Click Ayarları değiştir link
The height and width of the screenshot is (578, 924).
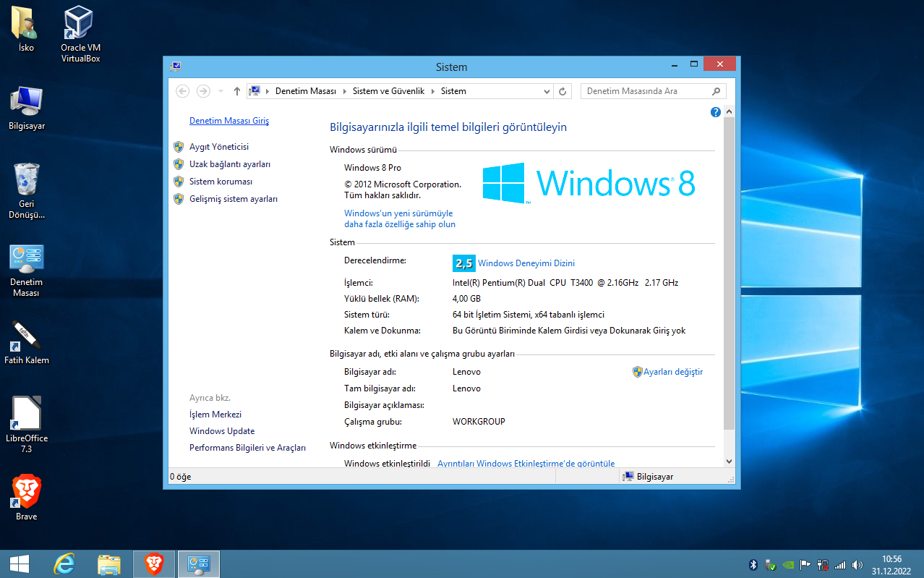[x=673, y=372]
